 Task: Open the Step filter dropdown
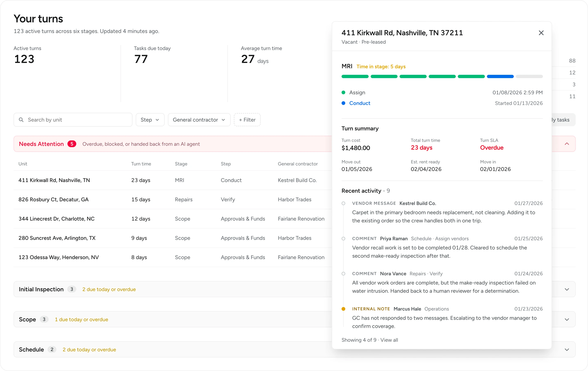coord(150,120)
